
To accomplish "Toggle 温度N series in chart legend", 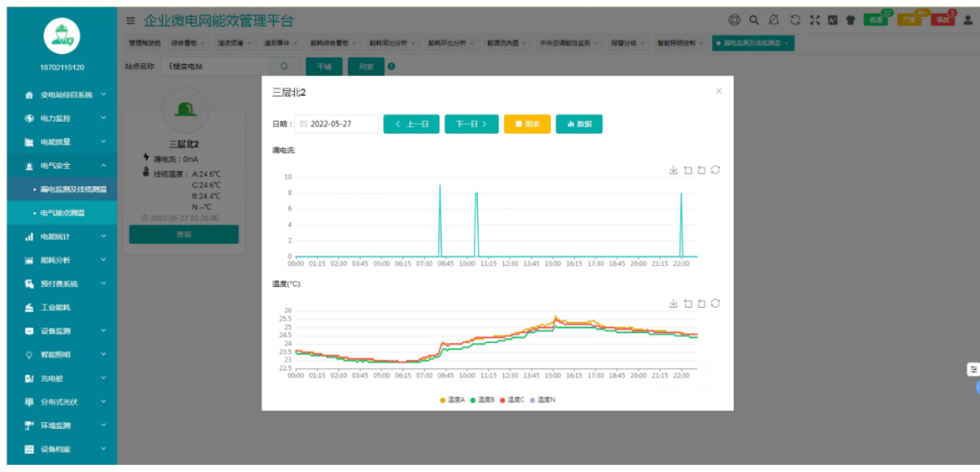I will click(542, 399).
